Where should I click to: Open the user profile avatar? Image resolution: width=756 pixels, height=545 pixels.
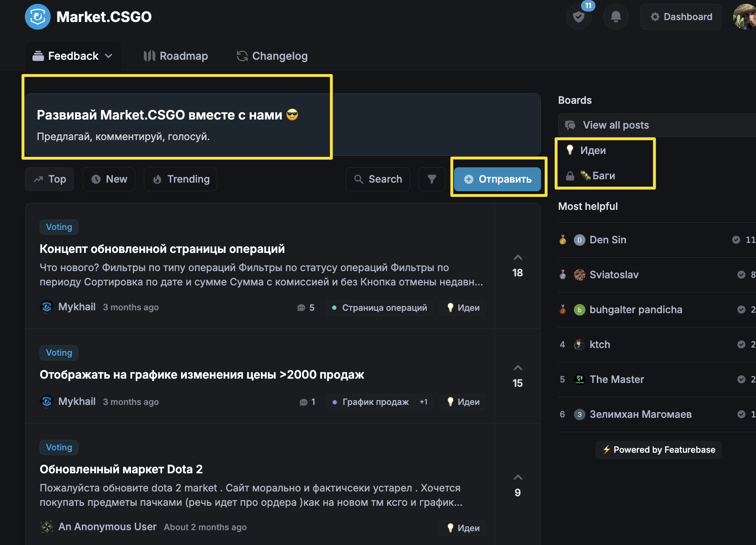point(745,17)
